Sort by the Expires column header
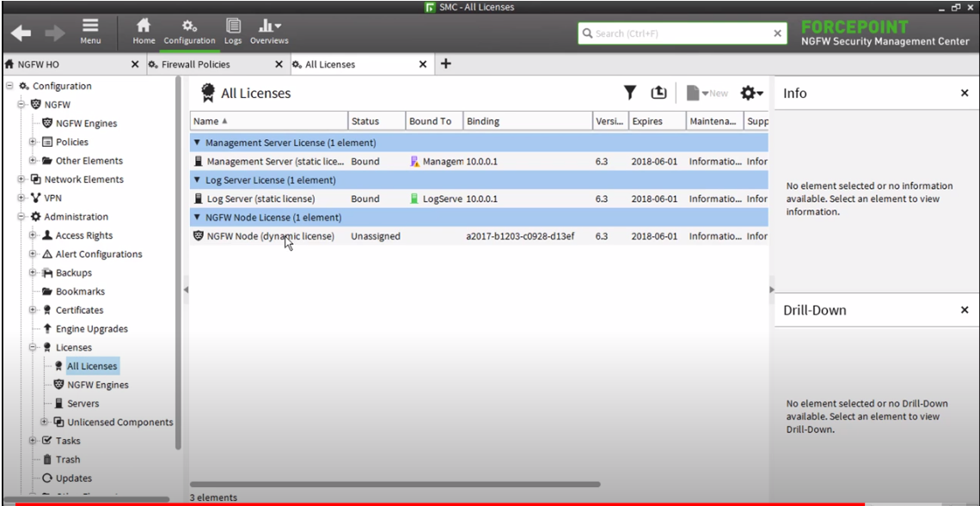This screenshot has width=980, height=506. click(658, 121)
